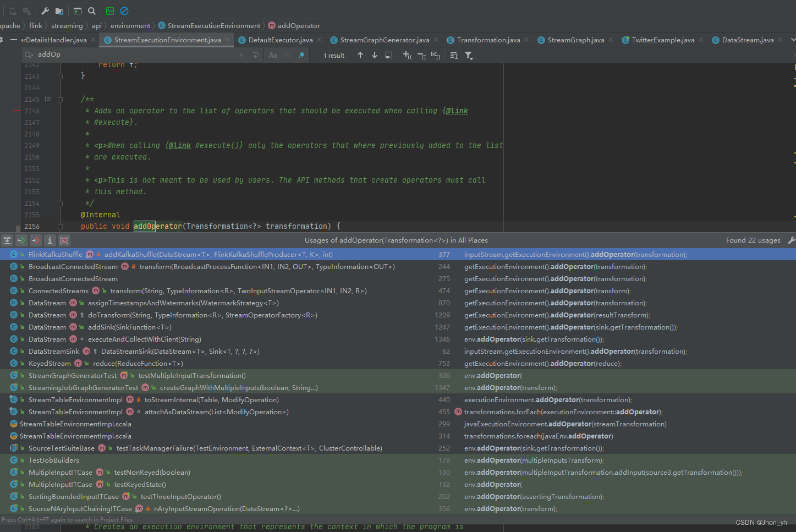The height and width of the screenshot is (532, 796).
Task: Switch to DataStream.java tab
Action: click(748, 40)
